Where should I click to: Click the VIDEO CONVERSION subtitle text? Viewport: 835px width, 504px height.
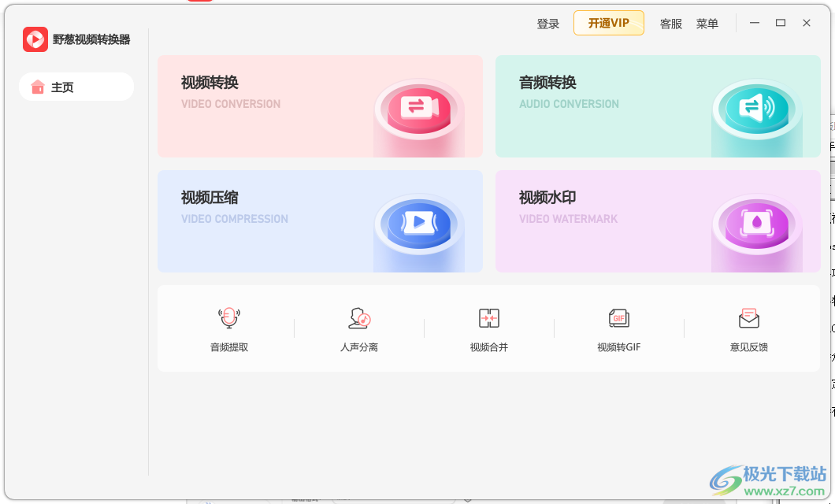tap(231, 104)
